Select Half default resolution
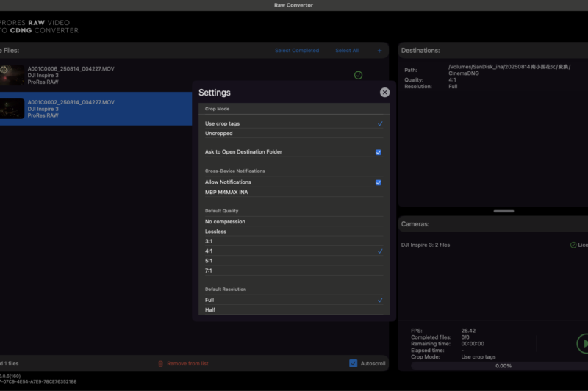This screenshot has height=391, width=588. pyautogui.click(x=294, y=309)
